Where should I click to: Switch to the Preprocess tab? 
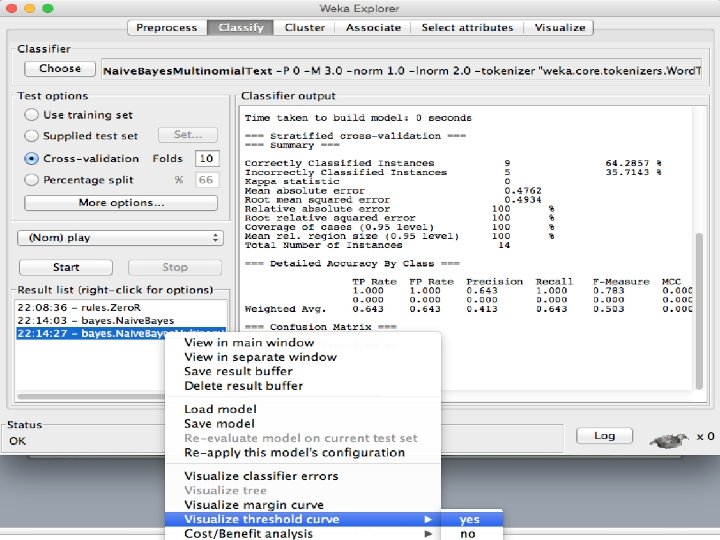click(167, 27)
